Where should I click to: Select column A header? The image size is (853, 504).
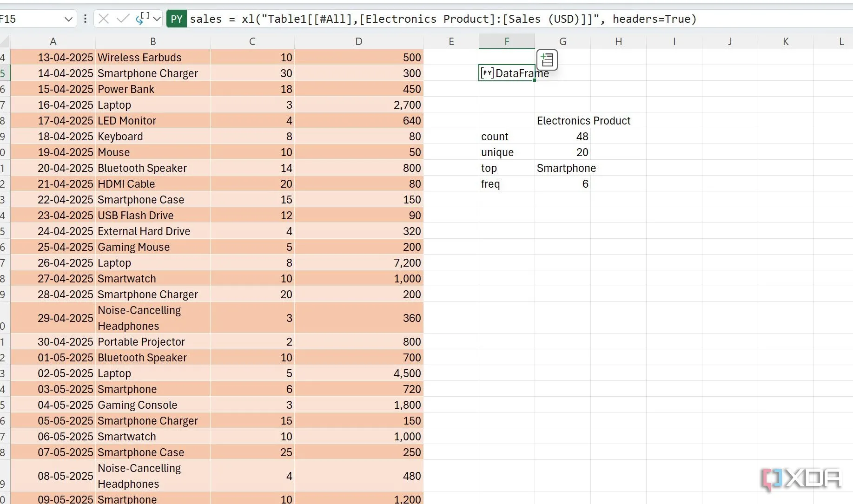[53, 41]
